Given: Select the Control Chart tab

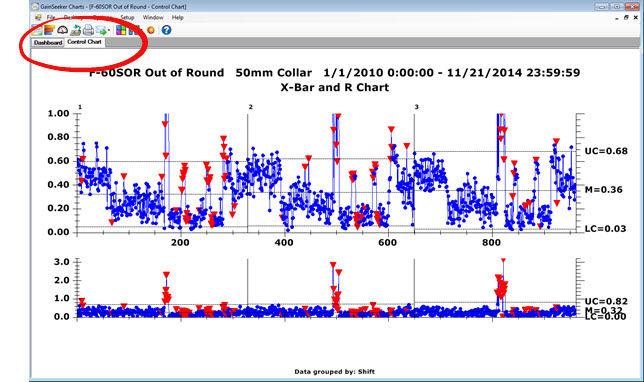Looking at the screenshot, I should point(84,42).
